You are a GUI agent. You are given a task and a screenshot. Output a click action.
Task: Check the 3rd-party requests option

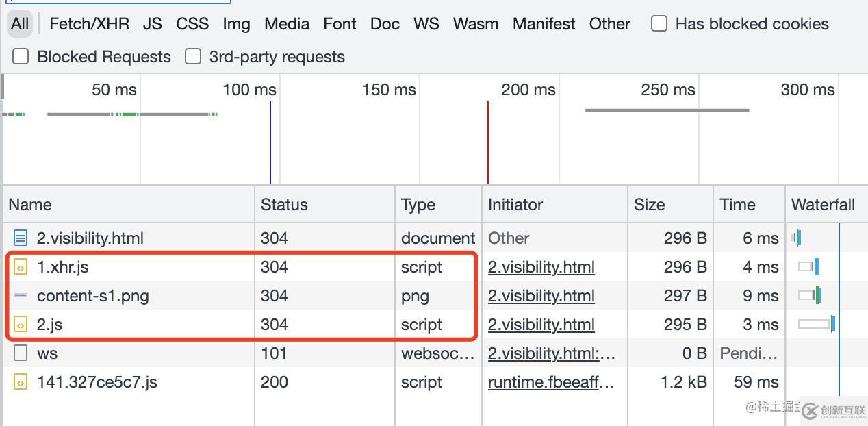click(193, 57)
